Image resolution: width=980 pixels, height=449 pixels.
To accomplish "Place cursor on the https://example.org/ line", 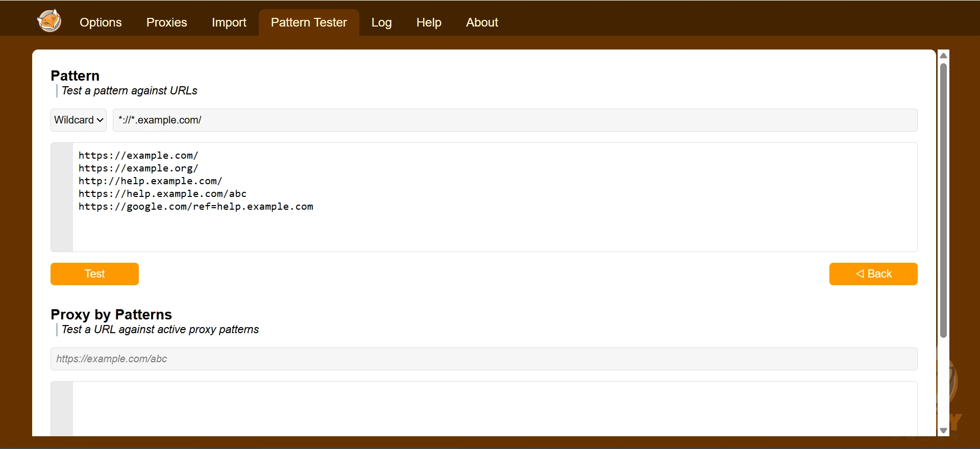I will [138, 168].
